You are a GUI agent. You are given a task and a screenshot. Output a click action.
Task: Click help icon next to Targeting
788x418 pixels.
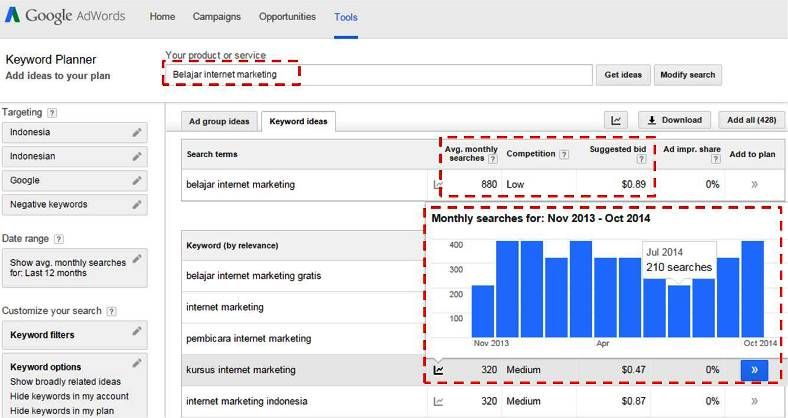click(x=52, y=113)
